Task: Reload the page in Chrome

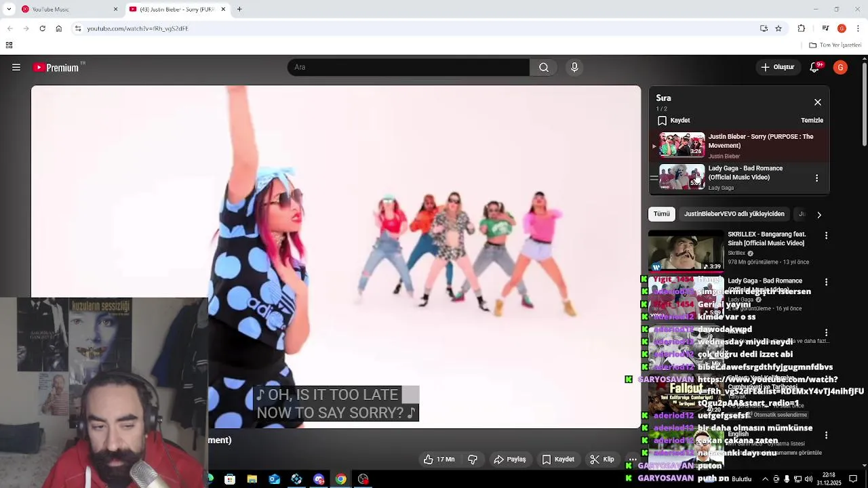Action: 42,28
